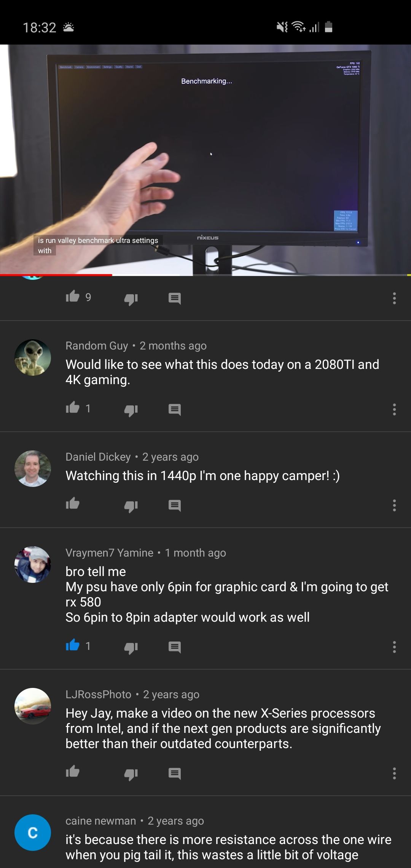Viewport: 411px width, 868px height.
Task: Dislike Daniel Dickey's comment
Action: point(131,506)
